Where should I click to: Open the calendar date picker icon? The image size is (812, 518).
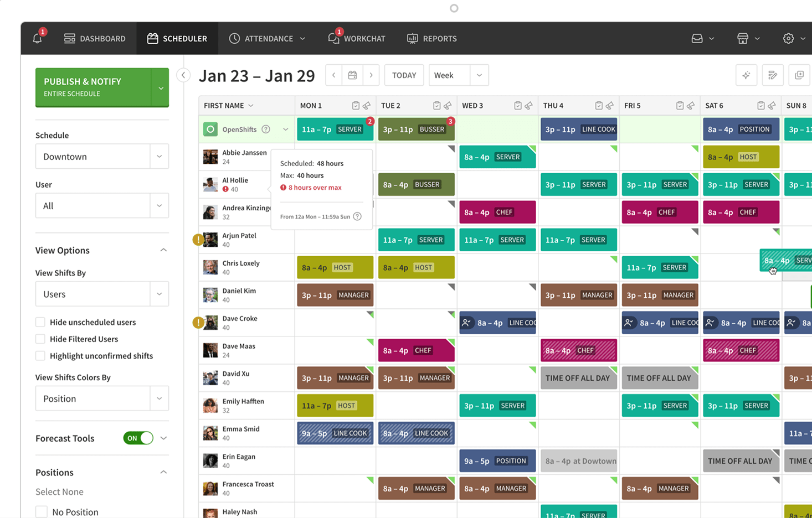pyautogui.click(x=352, y=75)
